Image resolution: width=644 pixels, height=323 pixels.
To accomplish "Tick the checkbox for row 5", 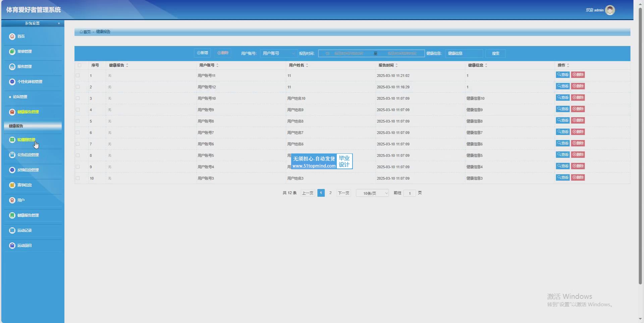I will 78,121.
